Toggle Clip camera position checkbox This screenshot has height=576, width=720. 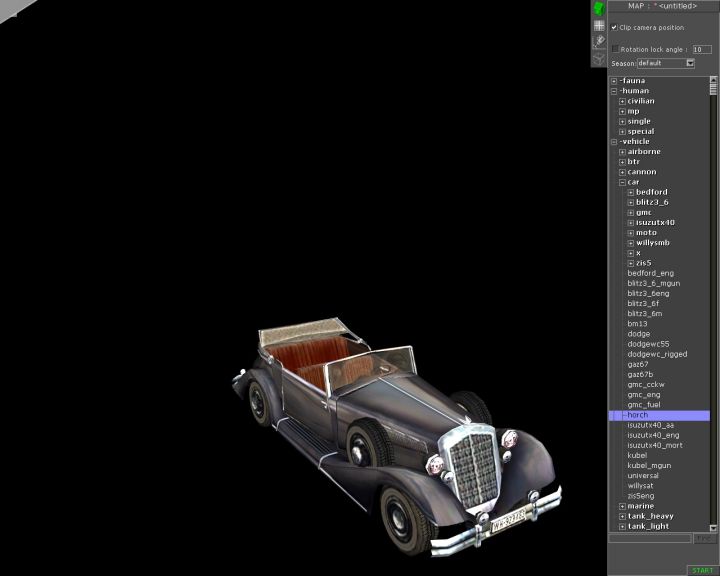tap(614, 28)
